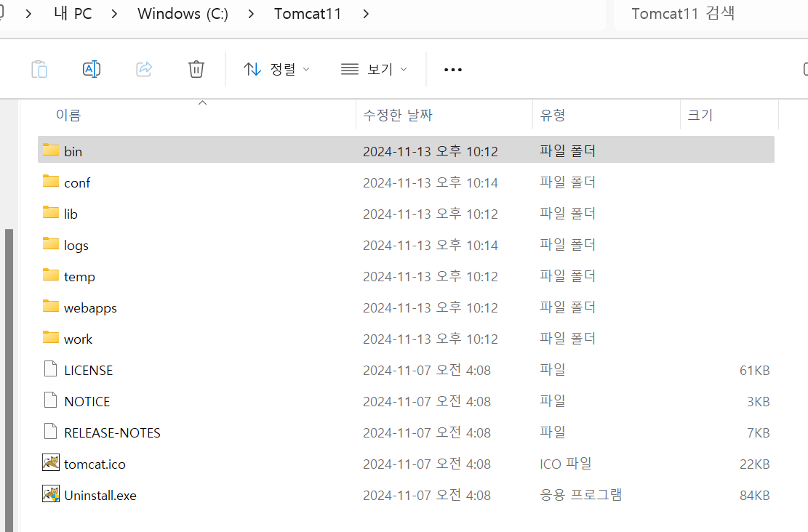Go to Windows (C:) in breadcrumb
Viewport: 808px width, 532px height.
183,14
